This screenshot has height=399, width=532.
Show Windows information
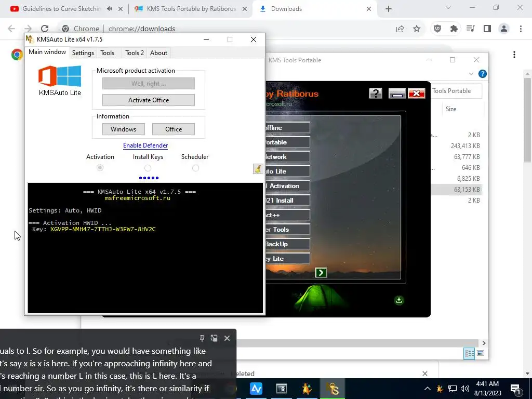[x=124, y=129]
